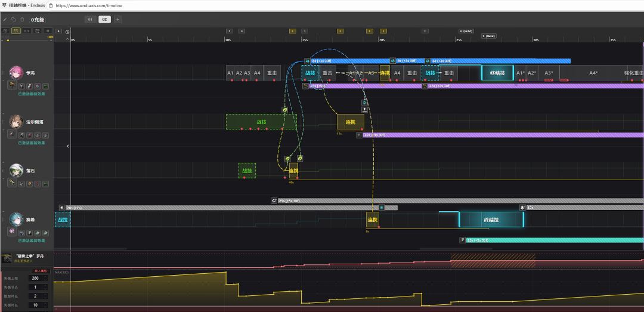Screen dimensions: 644x312
Task: Toggle the highlighted yellow grid snap button
Action: tap(16, 30)
